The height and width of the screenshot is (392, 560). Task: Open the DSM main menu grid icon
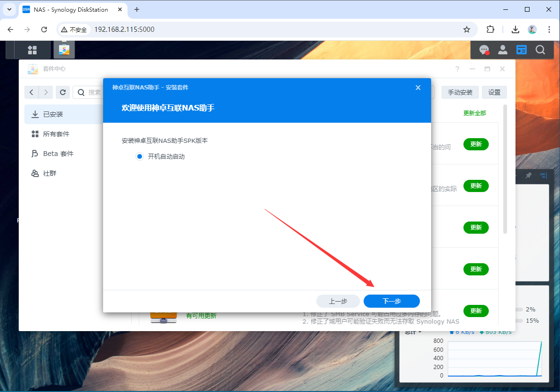pyautogui.click(x=32, y=50)
